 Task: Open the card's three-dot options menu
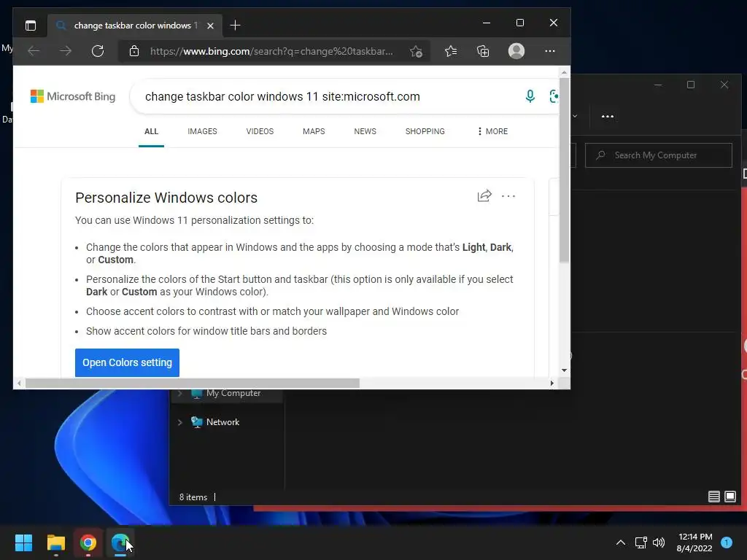(508, 195)
